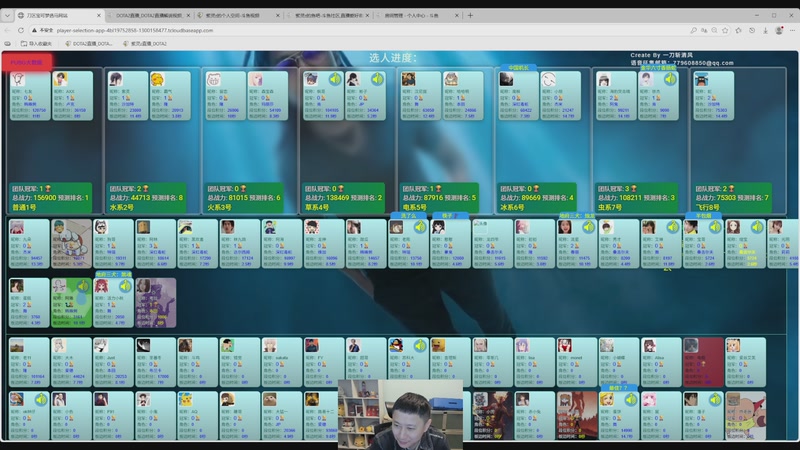Select the 火系3号 team summary box
800x450 pixels.
[245, 198]
